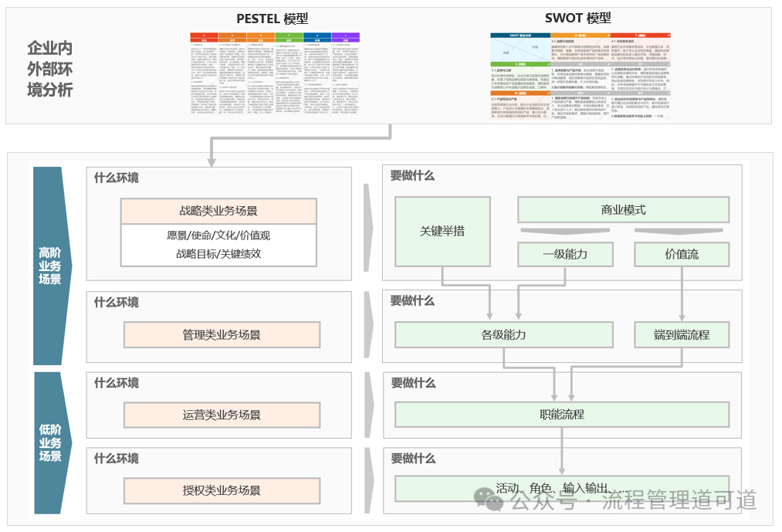Select the 运营类业务场景 box

click(x=222, y=415)
